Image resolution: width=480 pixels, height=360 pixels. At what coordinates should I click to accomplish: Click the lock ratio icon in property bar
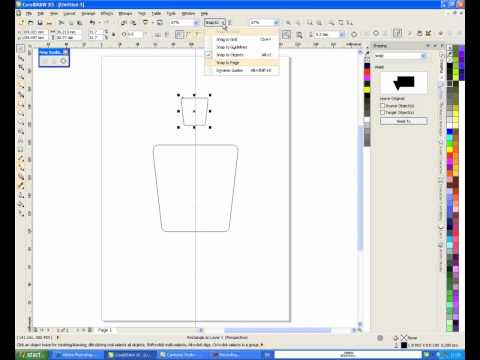113,34
